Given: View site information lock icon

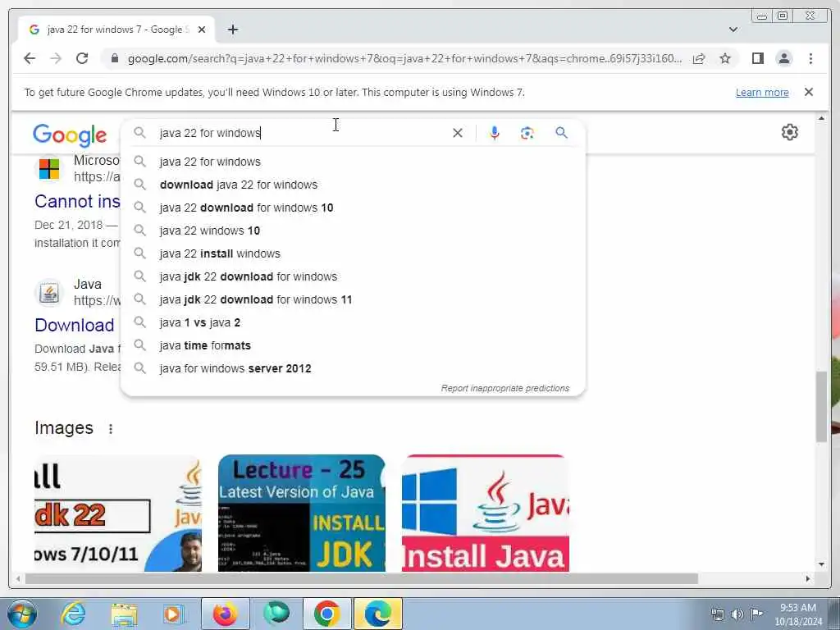Looking at the screenshot, I should pos(115,58).
